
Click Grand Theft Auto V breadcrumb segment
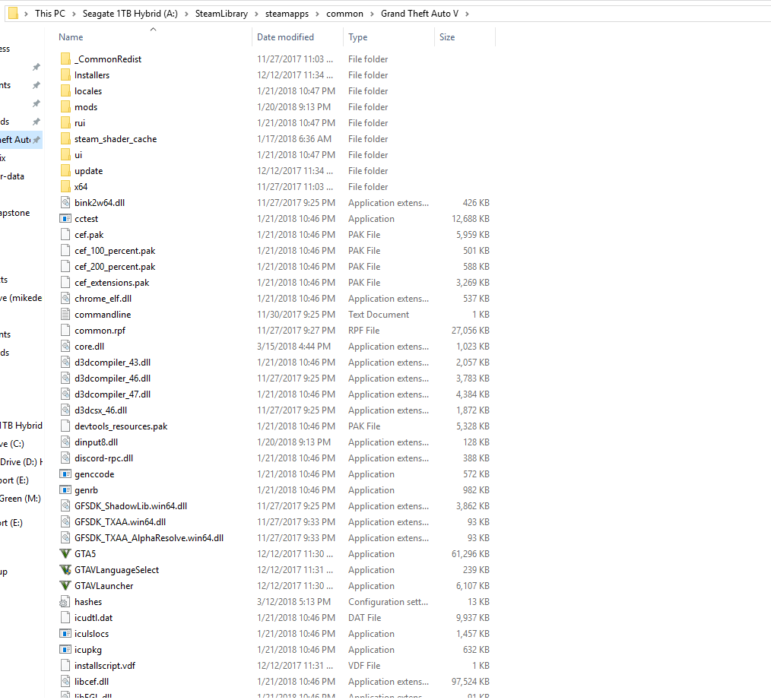click(420, 14)
